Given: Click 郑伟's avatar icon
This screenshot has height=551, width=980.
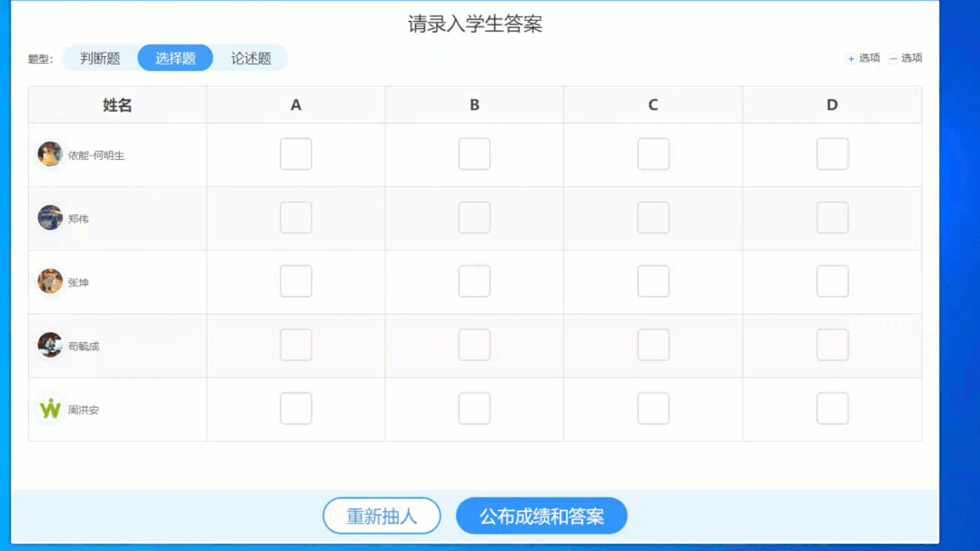Looking at the screenshot, I should (50, 218).
